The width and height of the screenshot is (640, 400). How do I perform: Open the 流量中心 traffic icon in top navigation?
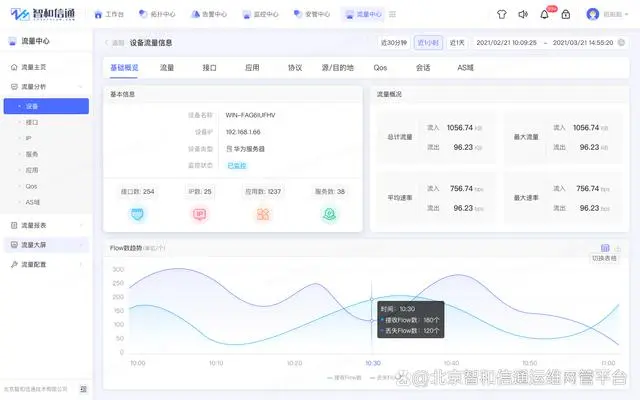[349, 15]
